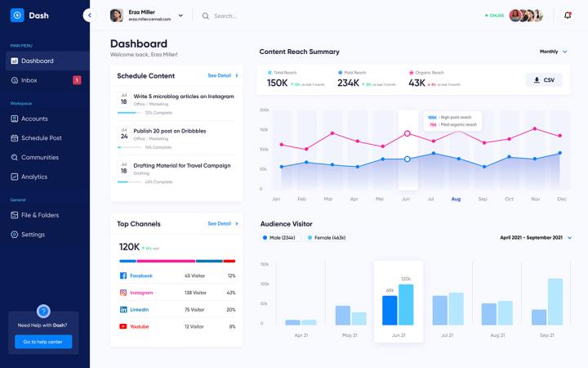Click the LinkedIn channel icon
588x368 pixels.
point(123,310)
